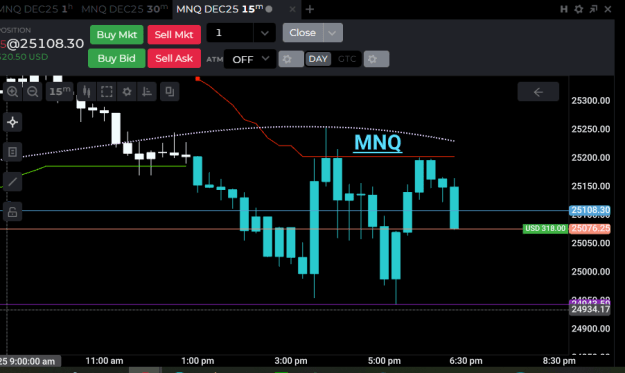
Task: Open ATM strategy settings gear
Action: coord(291,59)
